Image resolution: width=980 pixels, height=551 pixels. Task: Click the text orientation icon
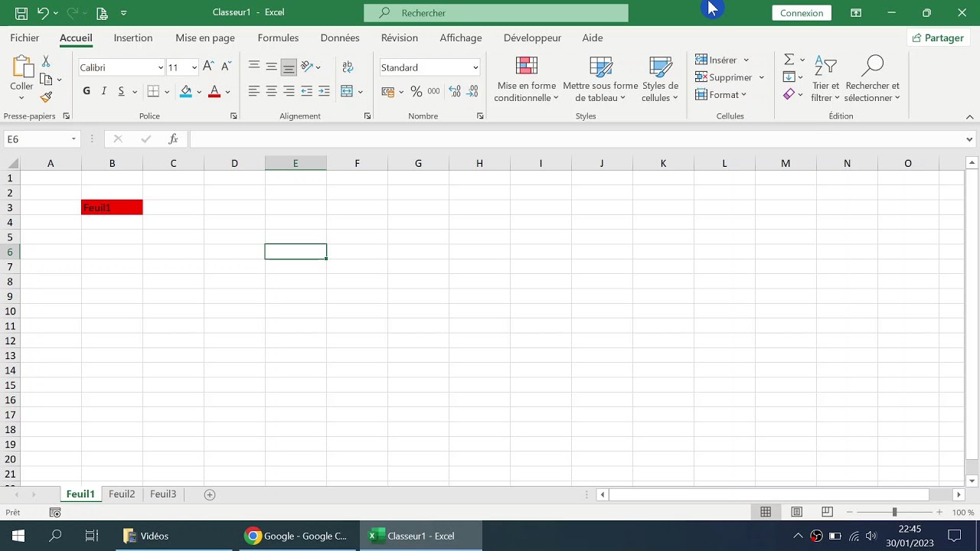point(306,67)
